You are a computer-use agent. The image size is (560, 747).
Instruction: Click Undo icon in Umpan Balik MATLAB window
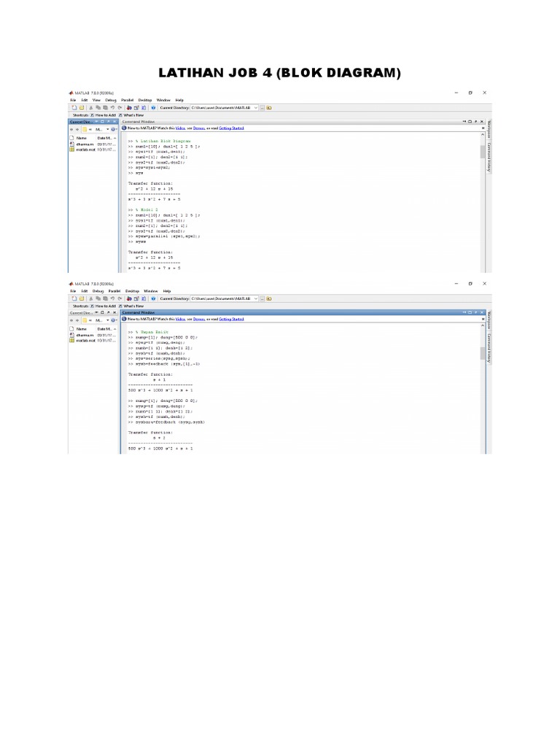pyautogui.click(x=112, y=298)
